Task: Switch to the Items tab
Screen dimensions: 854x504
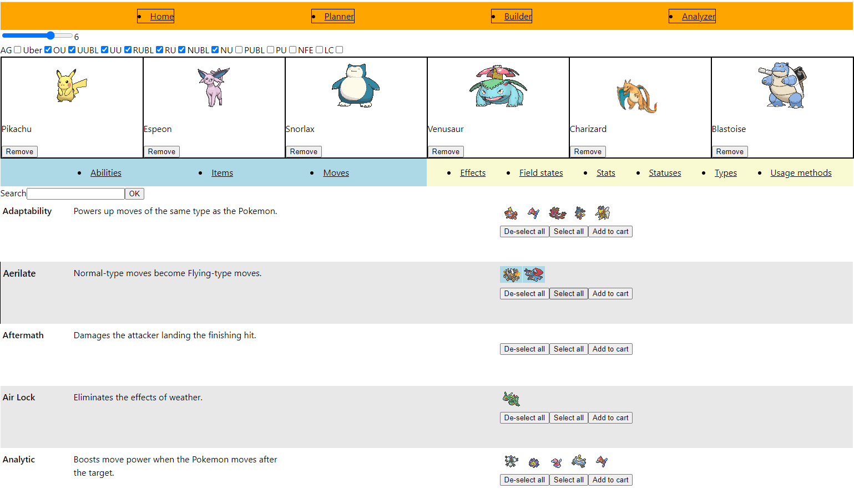Action: (222, 173)
